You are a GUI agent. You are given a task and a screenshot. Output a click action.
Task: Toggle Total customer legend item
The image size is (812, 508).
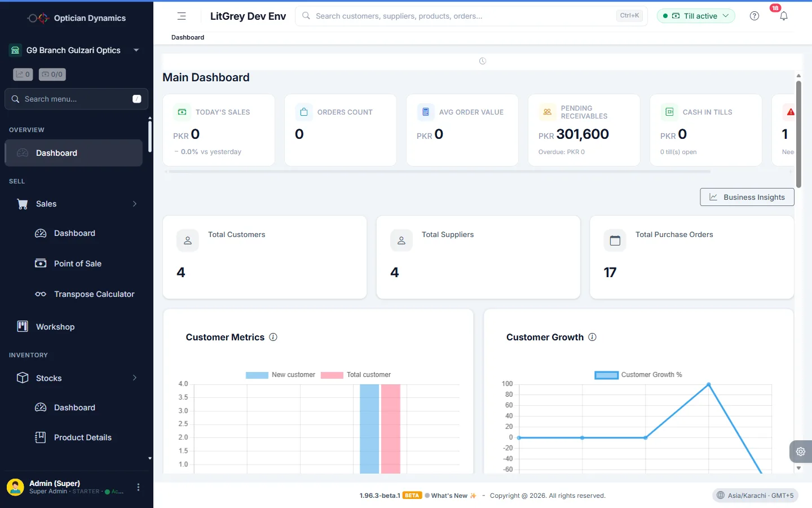coord(356,375)
